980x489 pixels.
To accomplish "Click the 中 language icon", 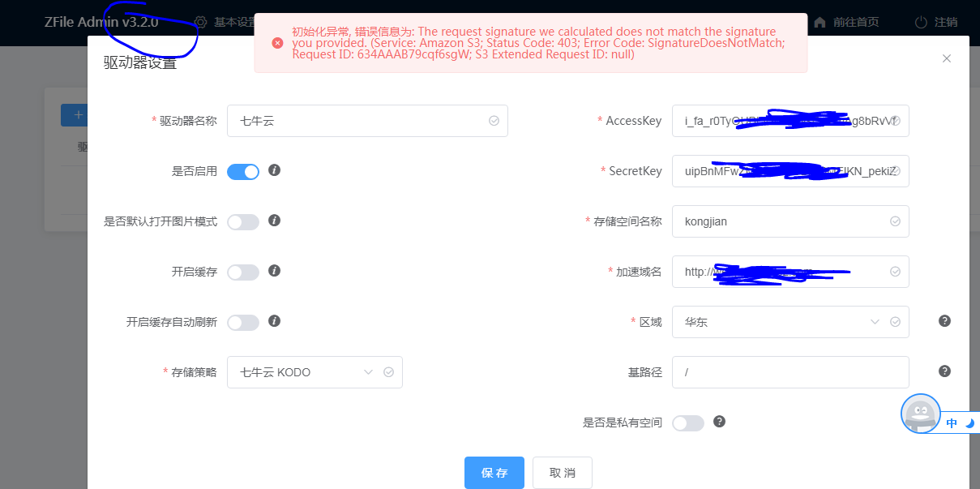I will [951, 422].
